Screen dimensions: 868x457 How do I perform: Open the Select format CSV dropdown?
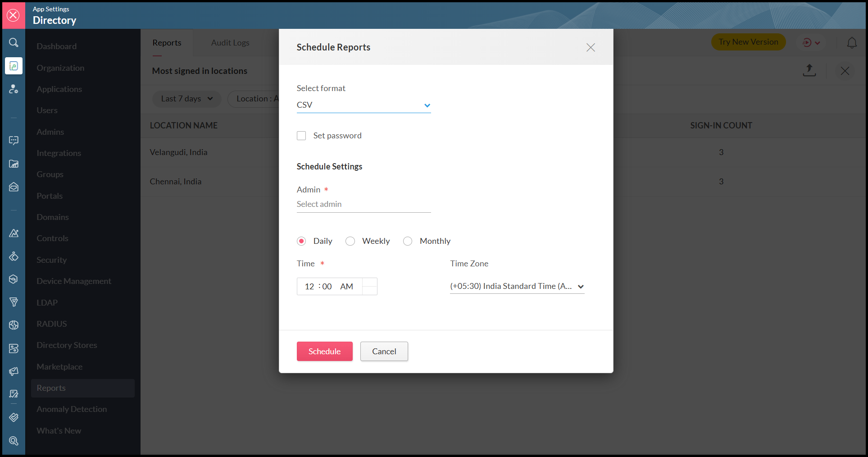click(364, 105)
